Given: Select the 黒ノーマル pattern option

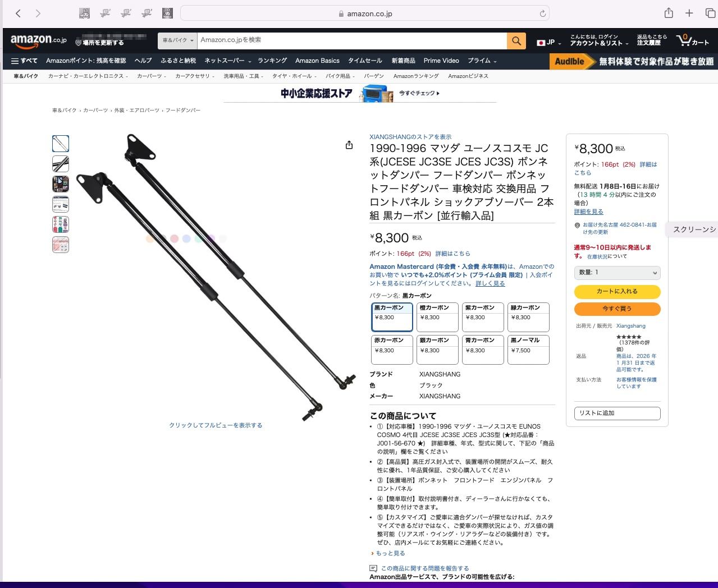Looking at the screenshot, I should 528,350.
